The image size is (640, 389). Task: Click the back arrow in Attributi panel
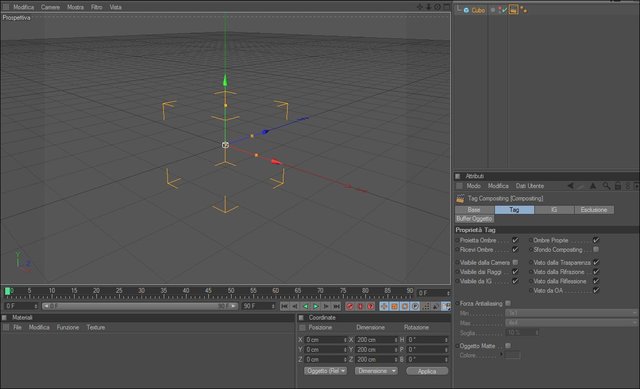pyautogui.click(x=571, y=186)
